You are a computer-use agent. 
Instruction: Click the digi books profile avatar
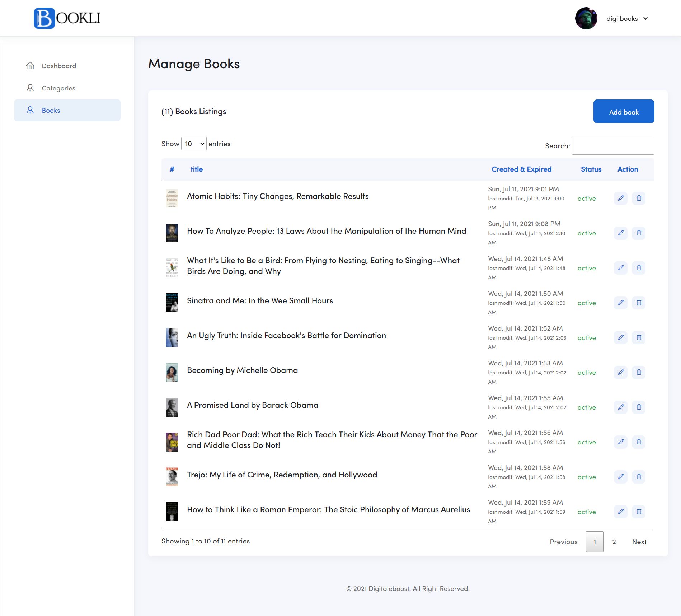coord(586,18)
